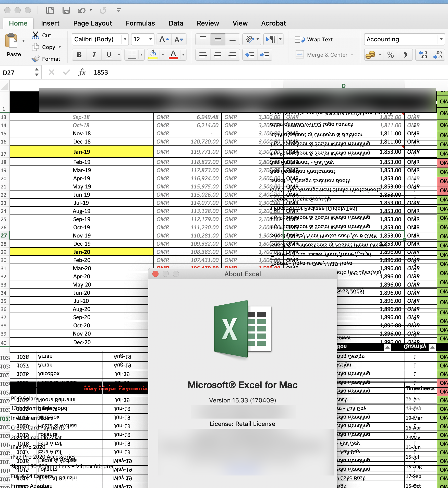448x488 pixels.
Task: Expand the Merge & Center dropdown arrow
Action: coord(352,55)
